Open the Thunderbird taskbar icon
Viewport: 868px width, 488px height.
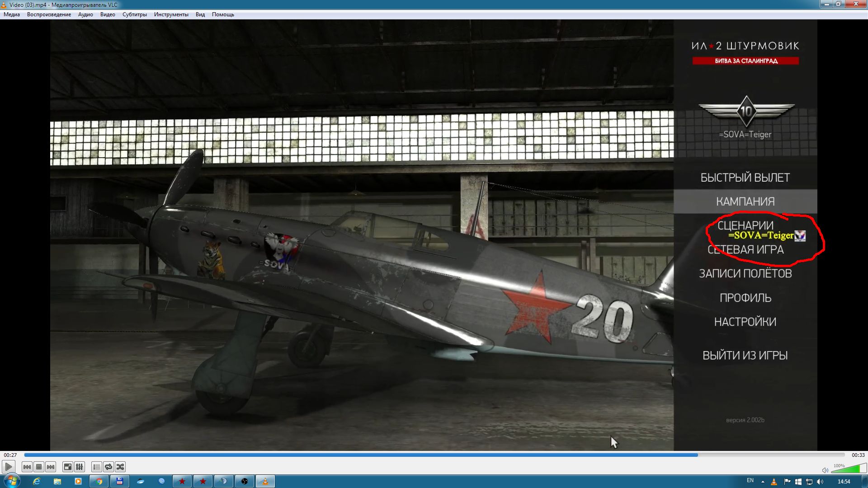coord(141,481)
